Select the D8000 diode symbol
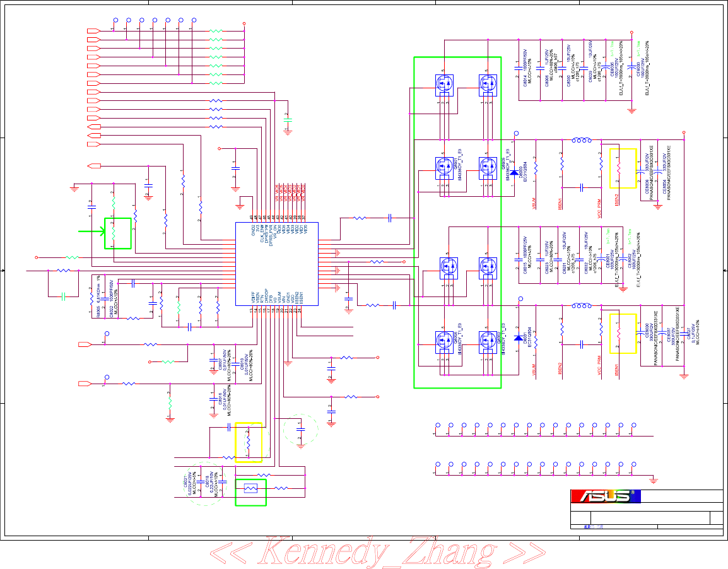The width and height of the screenshot is (728, 569). pyautogui.click(x=514, y=173)
